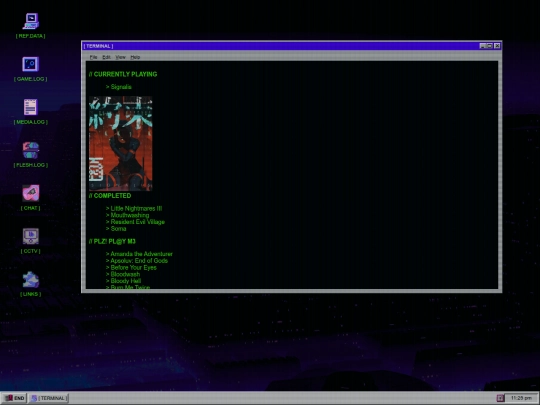Click the '// PLZ! PL@Y M3' heading
This screenshot has height=405, width=540.
point(112,241)
